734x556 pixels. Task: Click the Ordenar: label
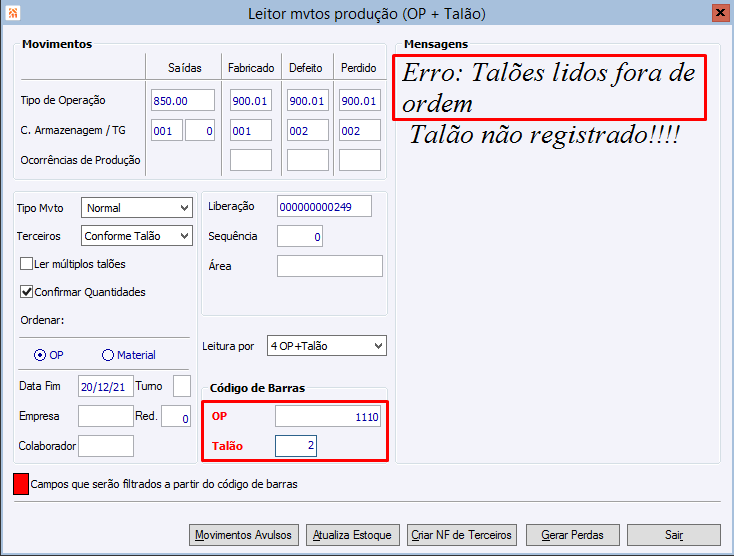(42, 320)
